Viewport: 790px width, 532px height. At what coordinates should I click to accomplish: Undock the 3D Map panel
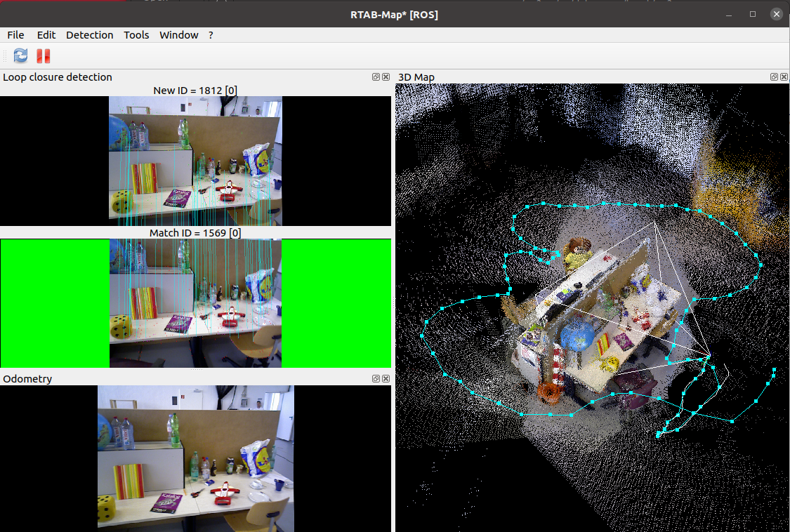click(x=774, y=77)
